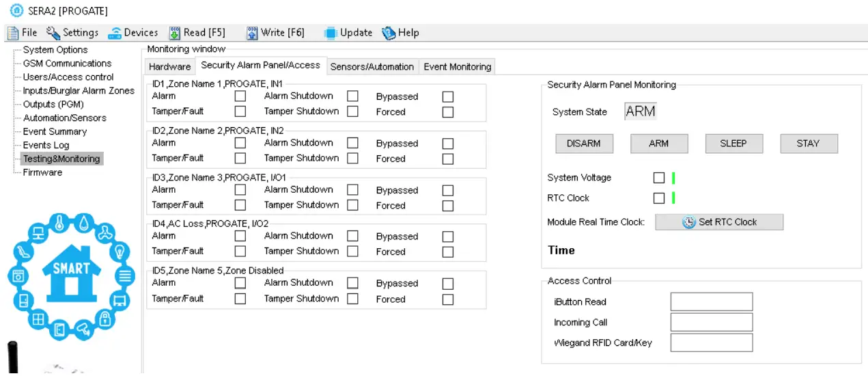Open Users/Access control tree item
This screenshot has width=868, height=376.
[x=68, y=77]
